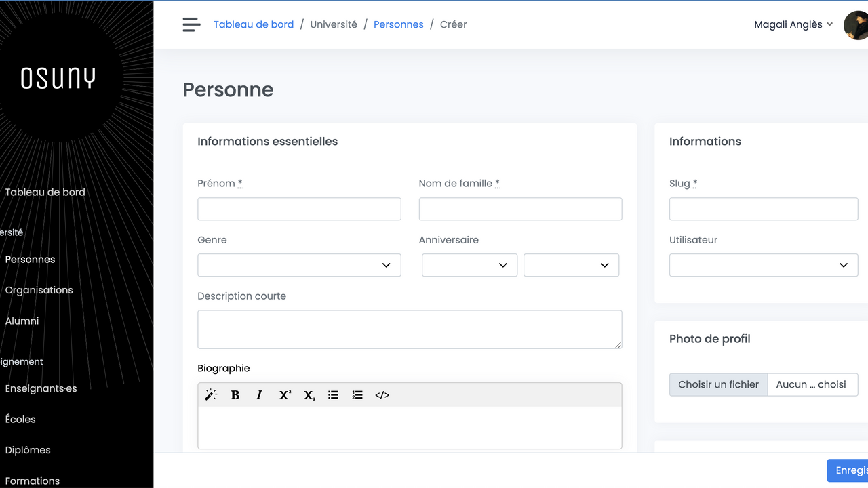The image size is (868, 488).
Task: Open Alumni in sidebar
Action: (x=22, y=321)
